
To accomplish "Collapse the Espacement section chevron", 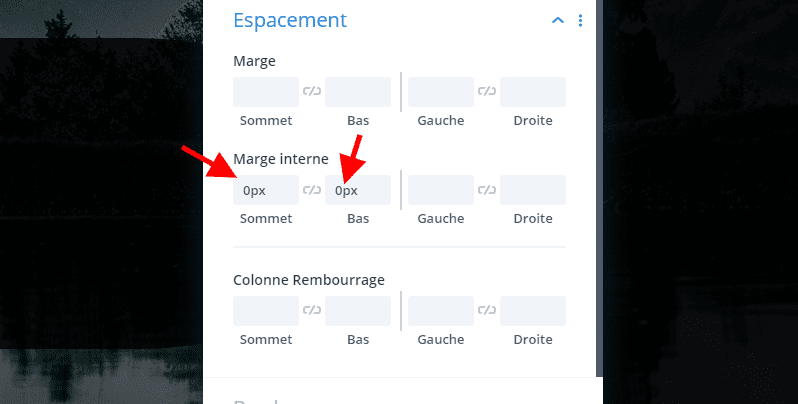I will [558, 21].
